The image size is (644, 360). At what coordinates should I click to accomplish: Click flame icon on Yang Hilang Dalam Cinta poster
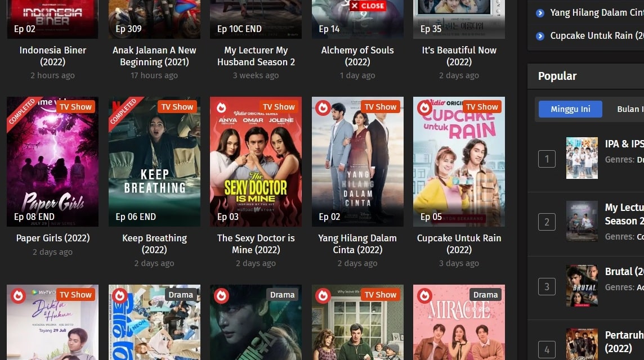point(323,108)
